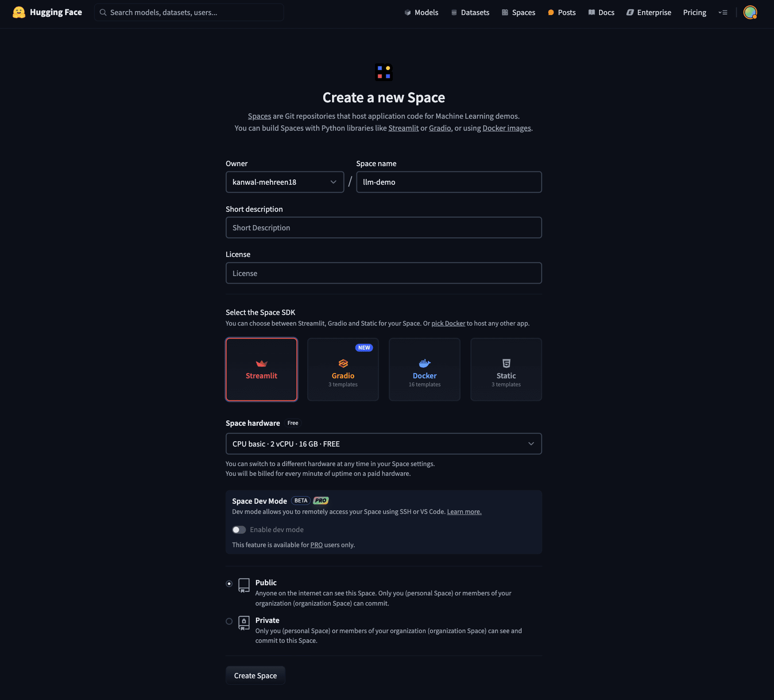This screenshot has width=774, height=700.
Task: Select the Static SDK option
Action: click(x=506, y=369)
